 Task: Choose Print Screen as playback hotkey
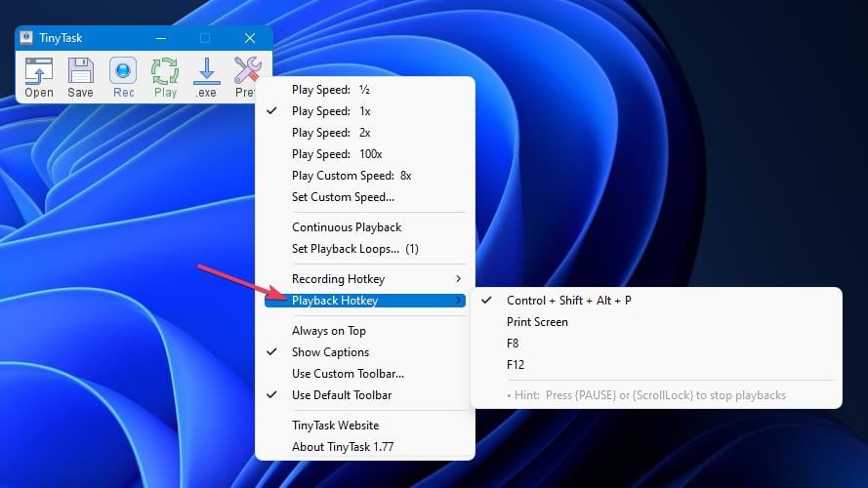(x=656, y=322)
